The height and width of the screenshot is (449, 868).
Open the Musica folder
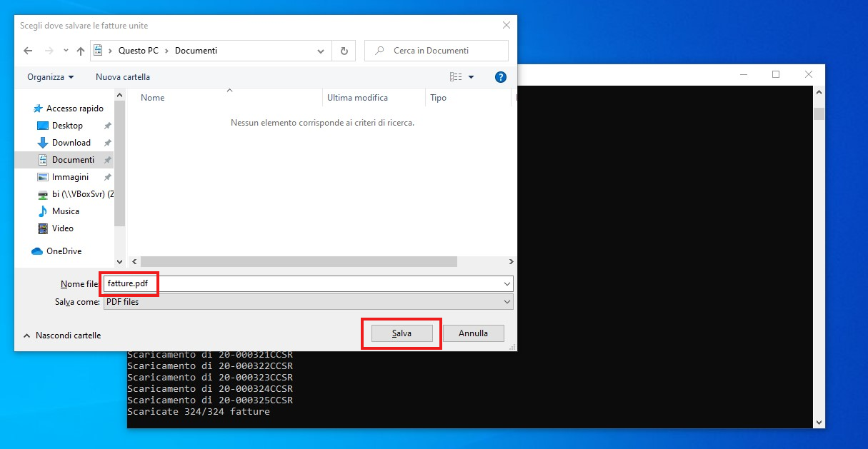pyautogui.click(x=65, y=211)
